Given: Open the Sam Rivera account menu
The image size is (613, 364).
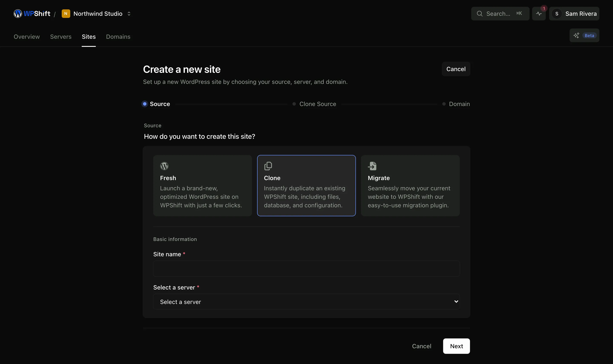Looking at the screenshot, I should 574,13.
